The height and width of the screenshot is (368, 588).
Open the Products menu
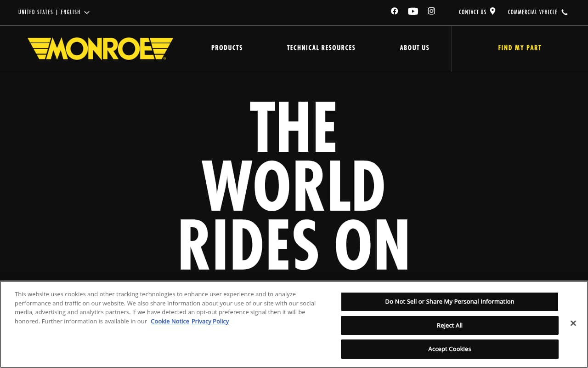coord(227,48)
